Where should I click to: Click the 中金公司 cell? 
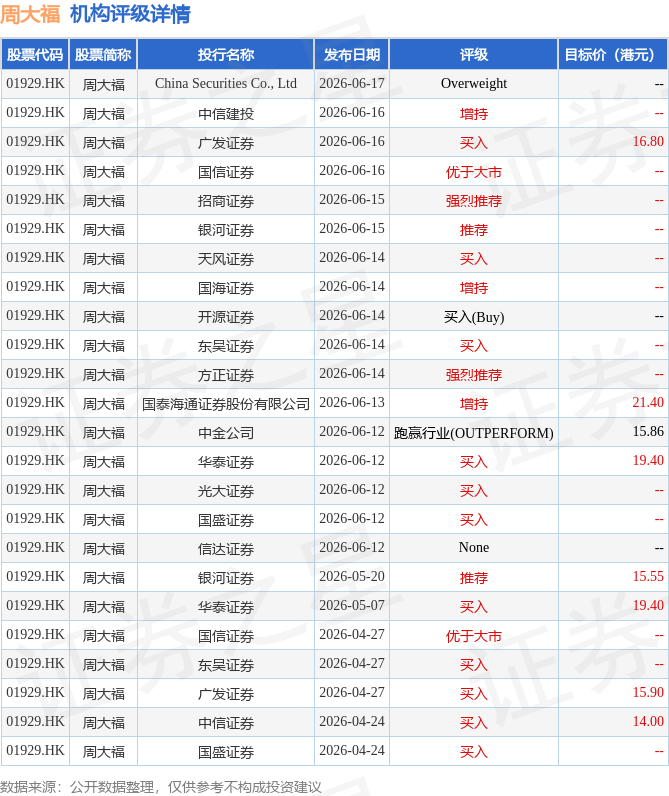point(226,433)
